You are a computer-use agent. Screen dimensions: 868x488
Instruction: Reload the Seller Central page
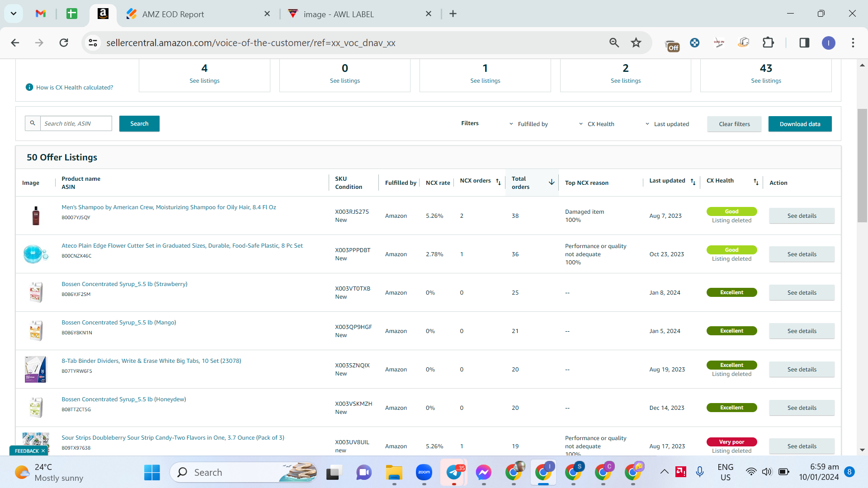(64, 43)
